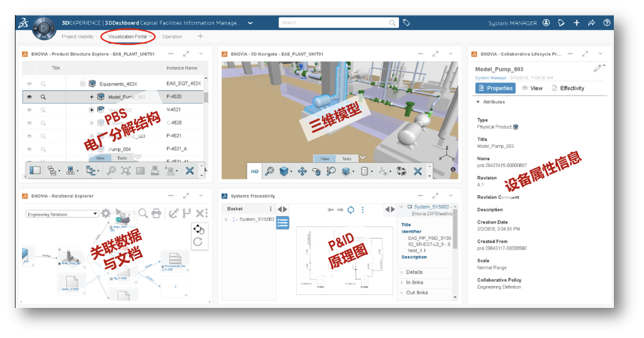Image resolution: width=644 pixels, height=338 pixels.
Task: Select the View tab in the Lifecycle panel
Action: point(532,88)
